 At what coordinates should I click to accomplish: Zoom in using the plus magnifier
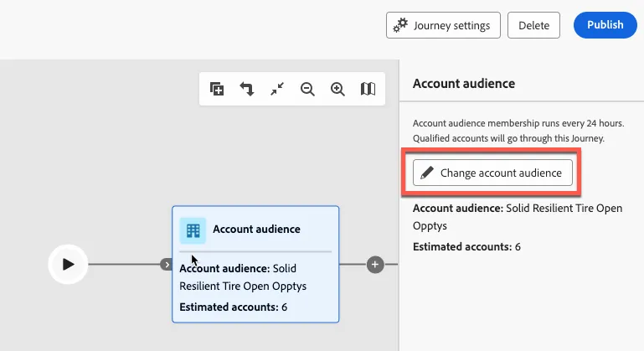(337, 89)
